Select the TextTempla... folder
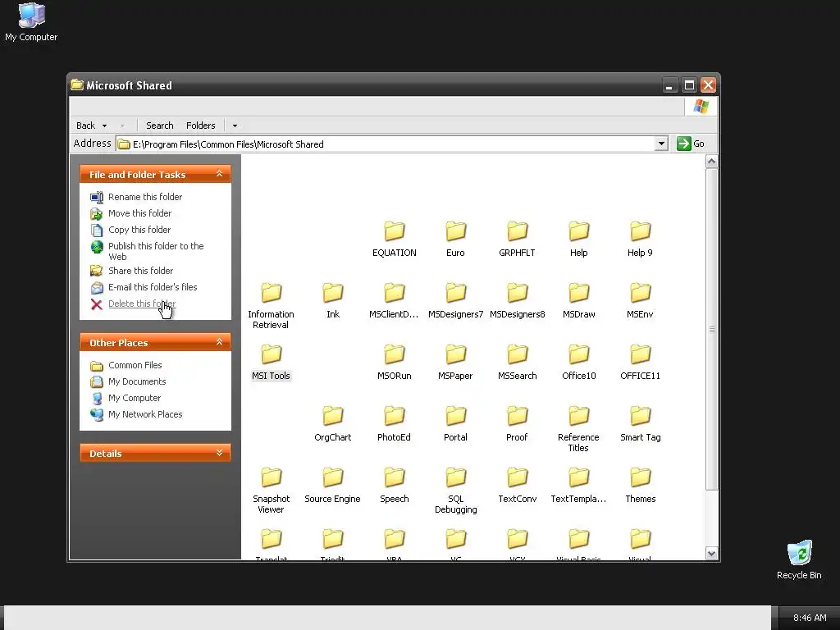Viewport: 840px width, 630px height. tap(578, 486)
